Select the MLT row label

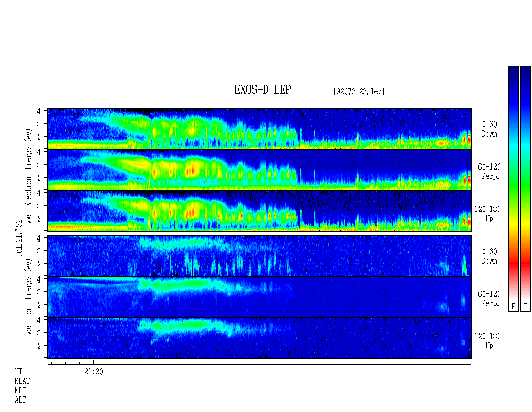coord(20,391)
